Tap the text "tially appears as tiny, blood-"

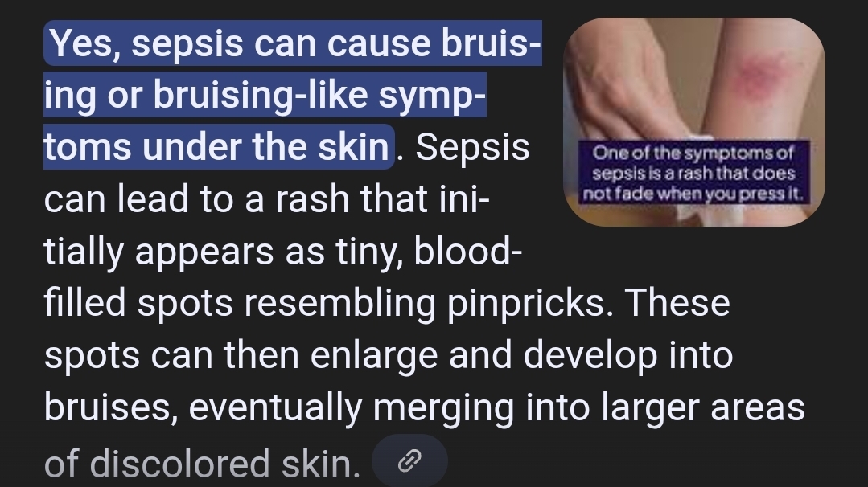pyautogui.click(x=282, y=252)
